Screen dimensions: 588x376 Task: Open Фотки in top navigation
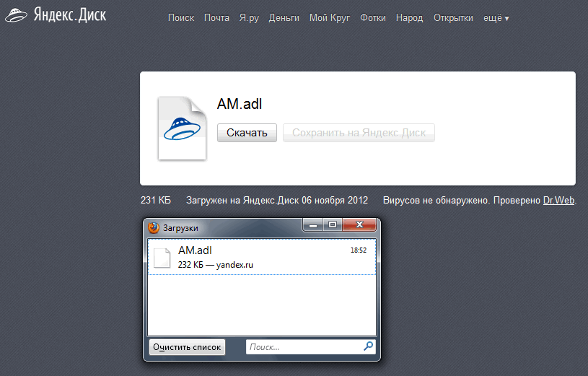point(373,17)
